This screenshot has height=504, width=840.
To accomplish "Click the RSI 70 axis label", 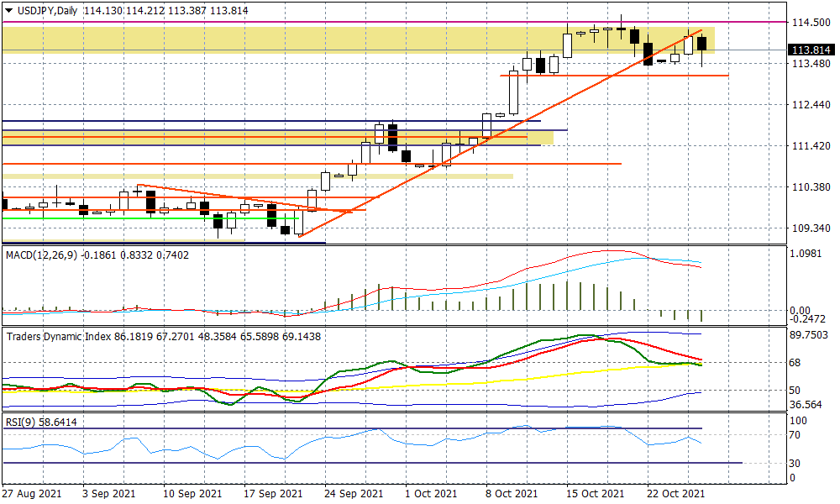I will [795, 435].
